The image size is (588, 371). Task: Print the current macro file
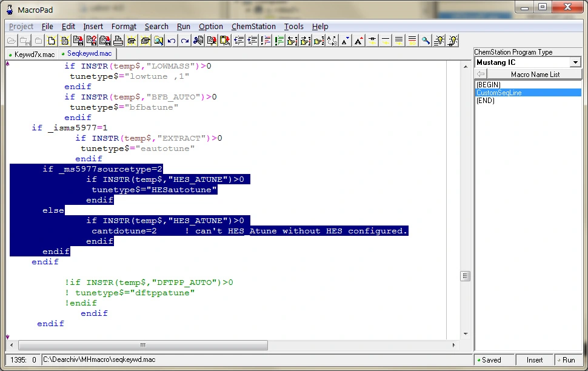tap(118, 41)
